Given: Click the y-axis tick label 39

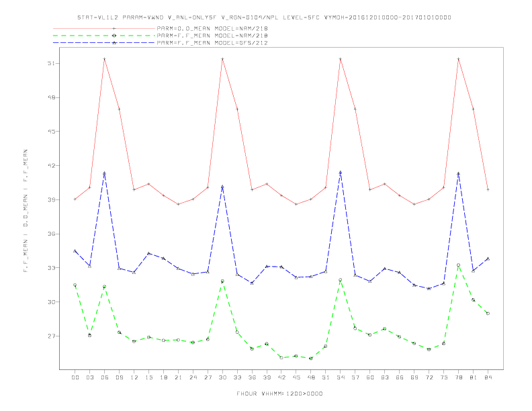Looking at the screenshot, I should click(x=51, y=199).
